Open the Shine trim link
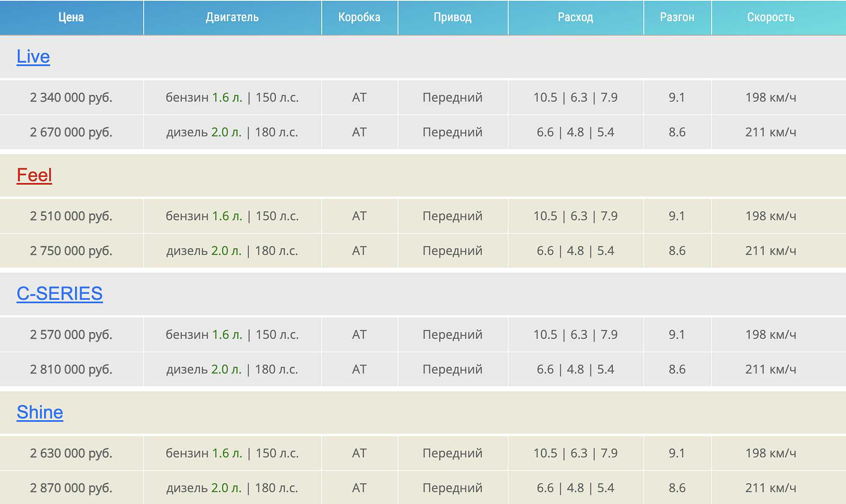Image resolution: width=846 pixels, height=504 pixels. [x=40, y=413]
